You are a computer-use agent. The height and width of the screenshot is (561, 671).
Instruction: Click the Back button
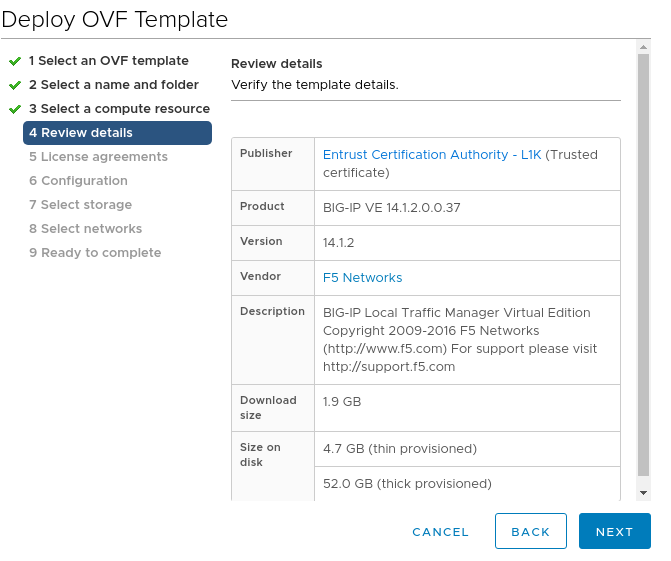[x=531, y=531]
